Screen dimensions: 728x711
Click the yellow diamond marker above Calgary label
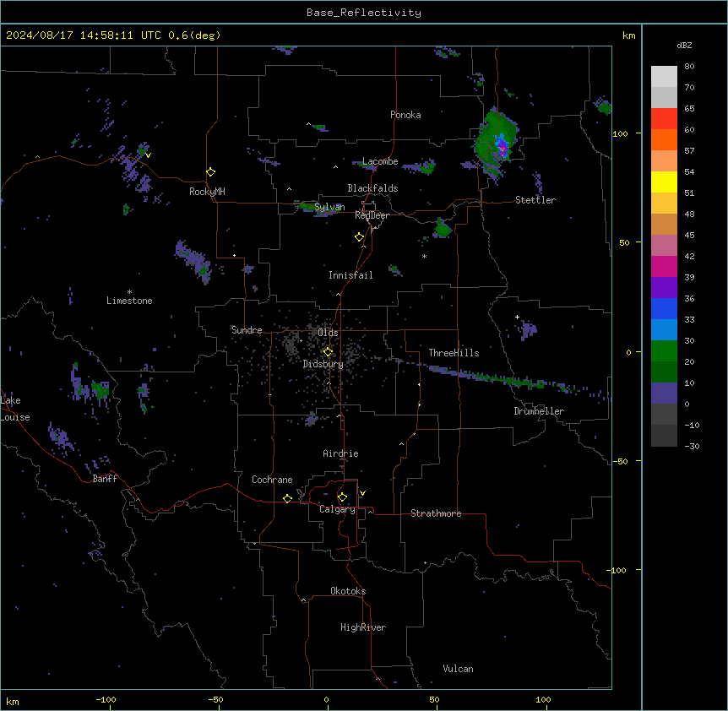342,497
